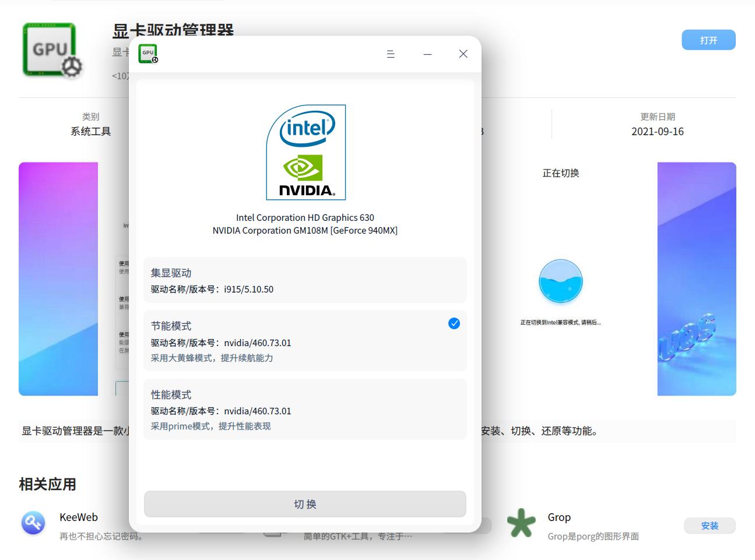Click the 相关应用 section heading
This screenshot has height=560, width=755.
(x=47, y=484)
